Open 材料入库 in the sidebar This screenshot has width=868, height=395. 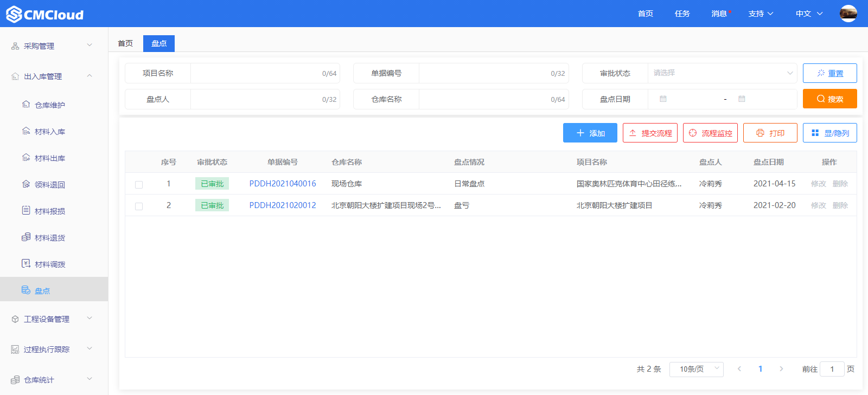[x=54, y=132]
